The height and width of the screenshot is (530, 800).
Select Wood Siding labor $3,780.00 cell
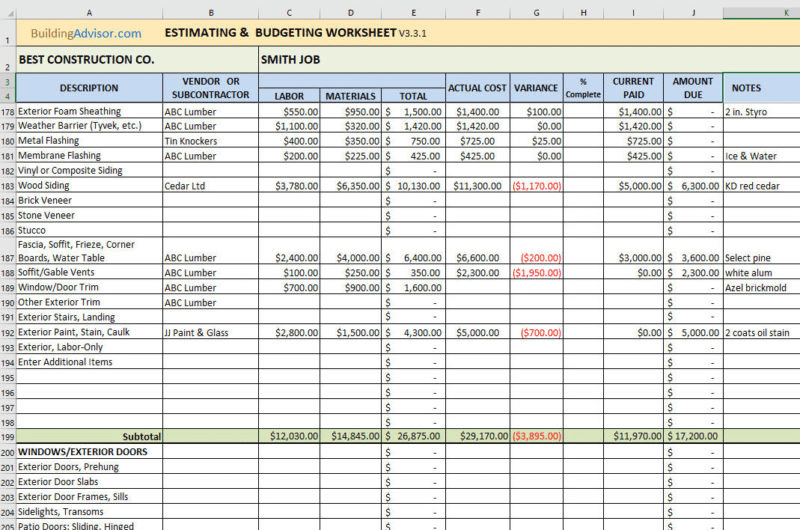289,186
